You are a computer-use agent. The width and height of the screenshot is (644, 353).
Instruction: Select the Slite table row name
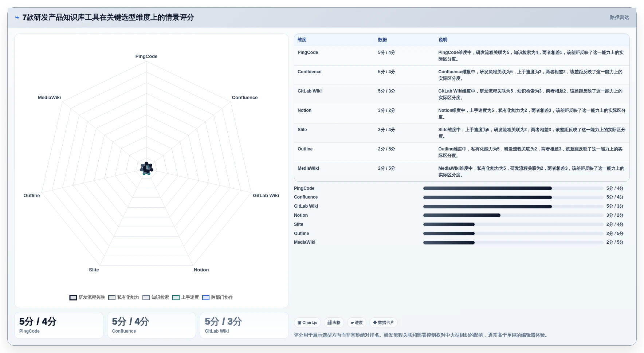tap(302, 130)
